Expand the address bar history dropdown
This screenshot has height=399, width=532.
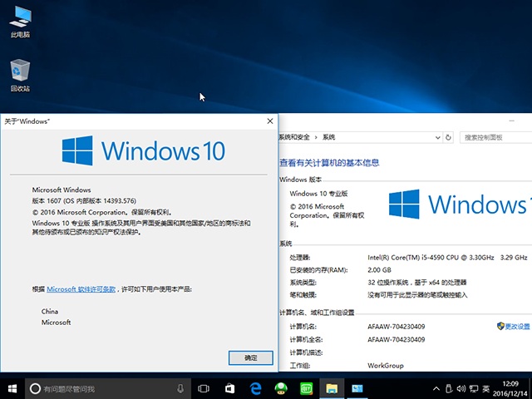[x=436, y=137]
